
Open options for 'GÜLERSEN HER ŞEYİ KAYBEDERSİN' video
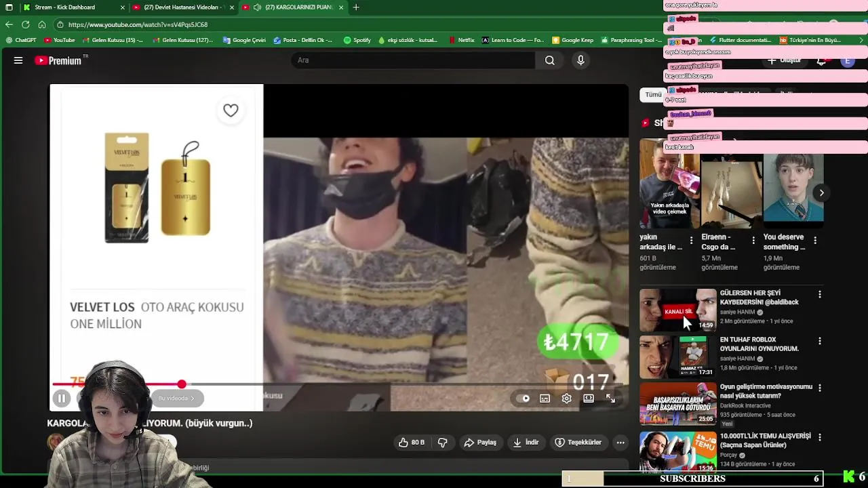(x=819, y=294)
